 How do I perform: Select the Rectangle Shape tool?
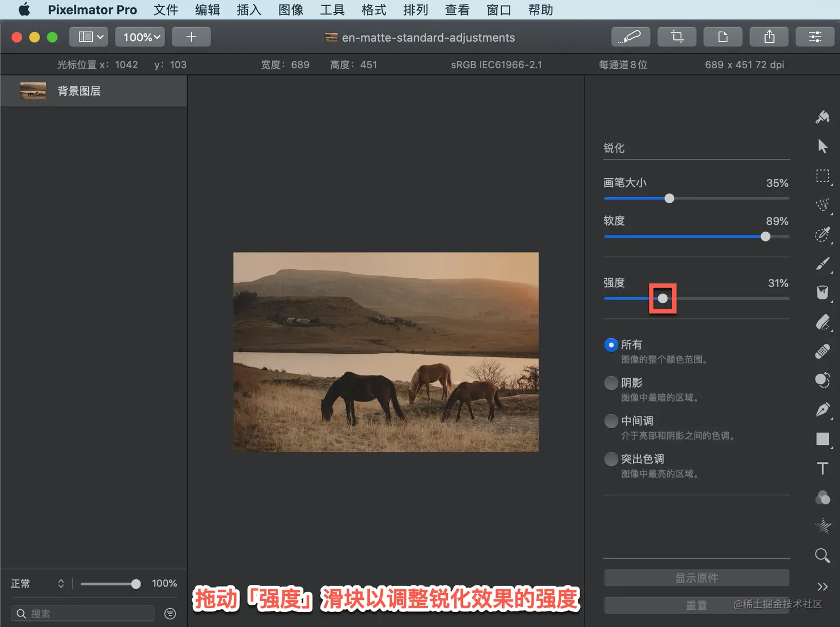click(823, 439)
